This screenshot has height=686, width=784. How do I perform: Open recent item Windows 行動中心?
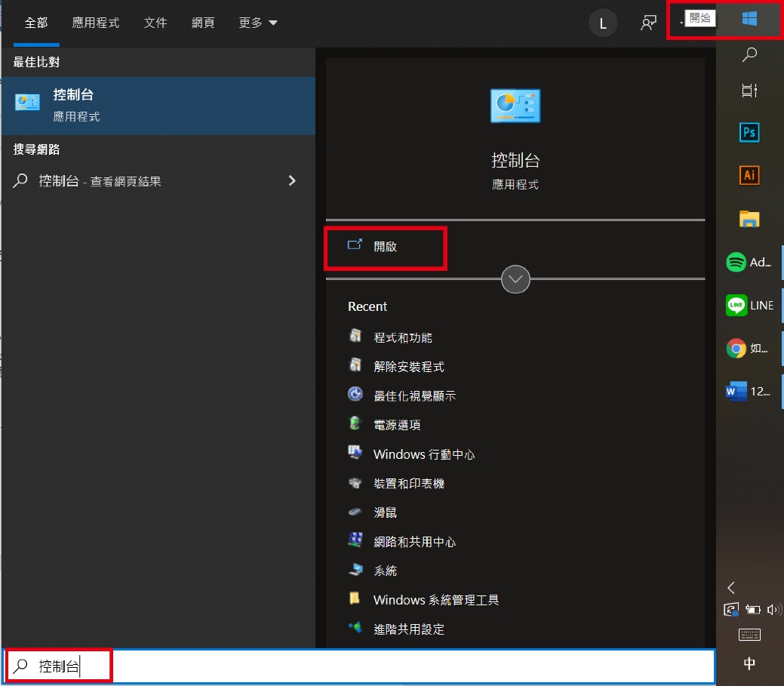pyautogui.click(x=424, y=454)
